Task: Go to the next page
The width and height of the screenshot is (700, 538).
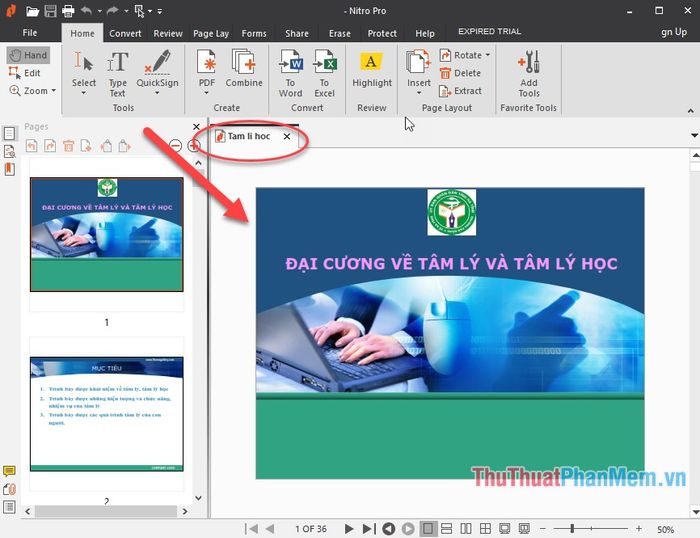Action: click(349, 529)
